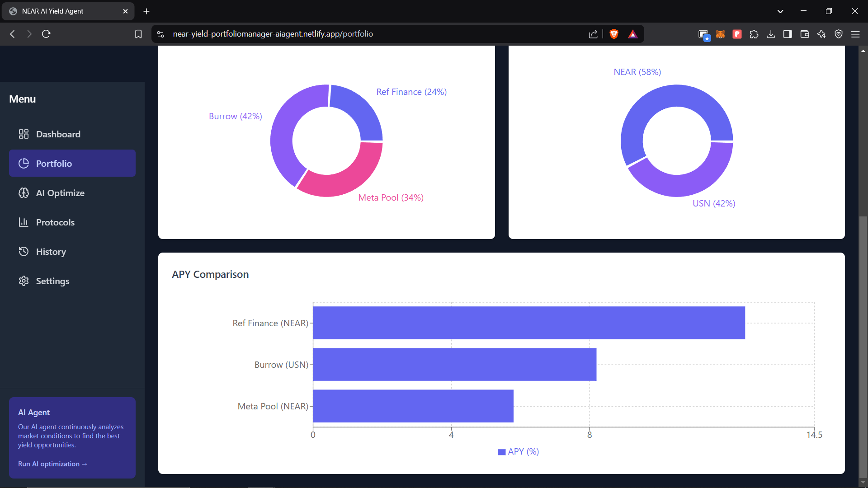Open the extensions puzzle menu

coord(754,34)
